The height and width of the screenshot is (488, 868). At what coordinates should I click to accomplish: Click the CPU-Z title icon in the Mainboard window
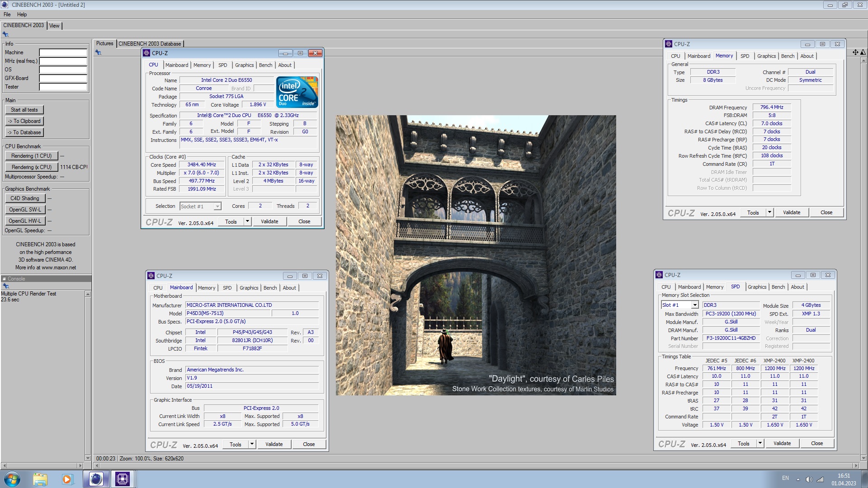point(151,276)
